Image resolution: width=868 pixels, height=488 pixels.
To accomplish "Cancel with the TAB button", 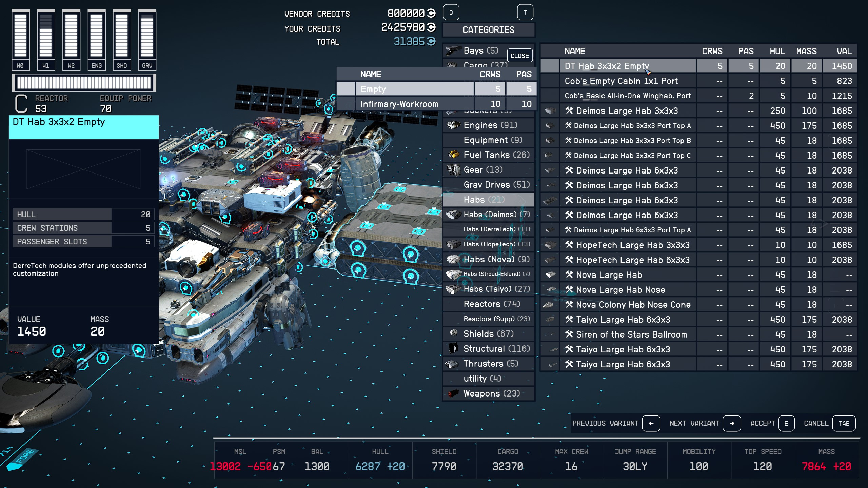I will [x=844, y=423].
